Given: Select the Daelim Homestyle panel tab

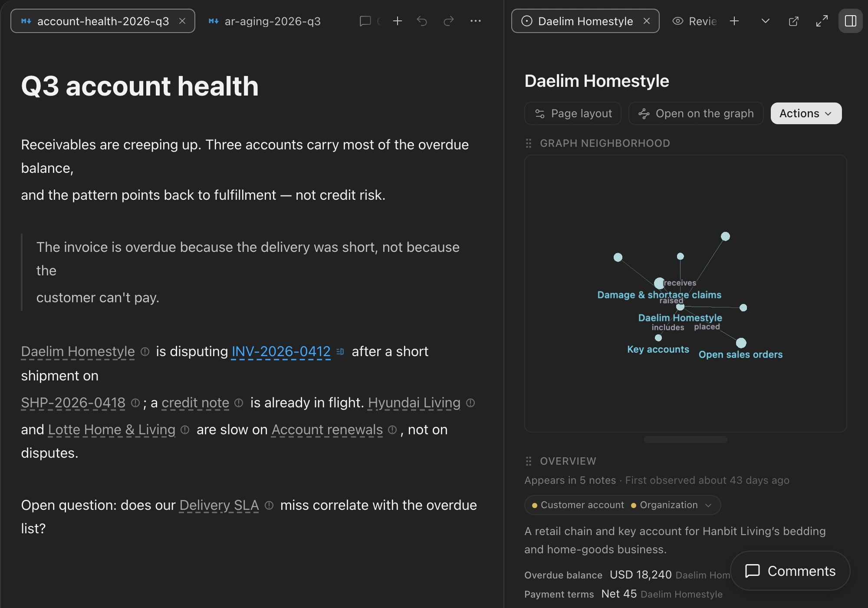Looking at the screenshot, I should [x=585, y=21].
